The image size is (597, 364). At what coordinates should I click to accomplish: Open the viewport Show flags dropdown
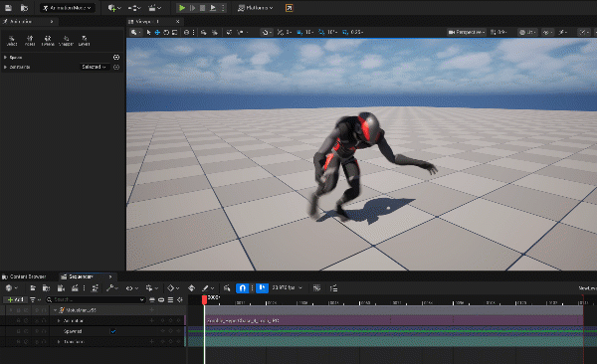click(x=548, y=33)
